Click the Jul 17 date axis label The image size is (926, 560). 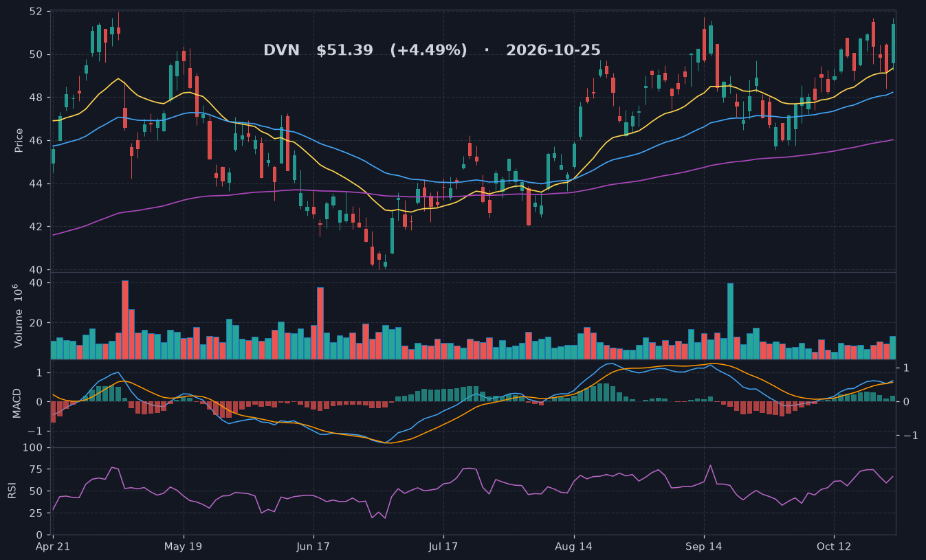[x=443, y=547]
